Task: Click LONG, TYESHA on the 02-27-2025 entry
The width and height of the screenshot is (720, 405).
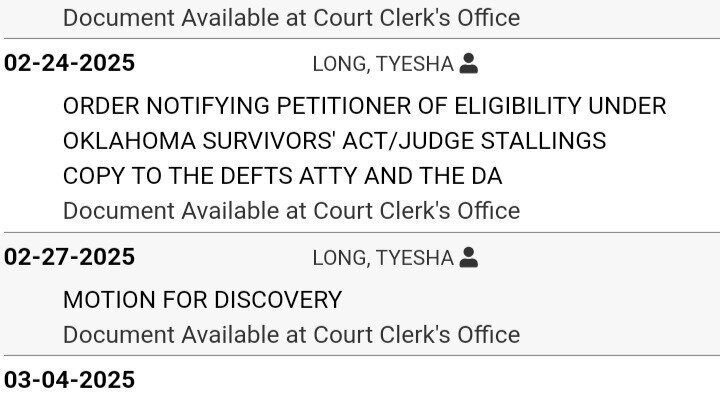Action: pos(382,259)
